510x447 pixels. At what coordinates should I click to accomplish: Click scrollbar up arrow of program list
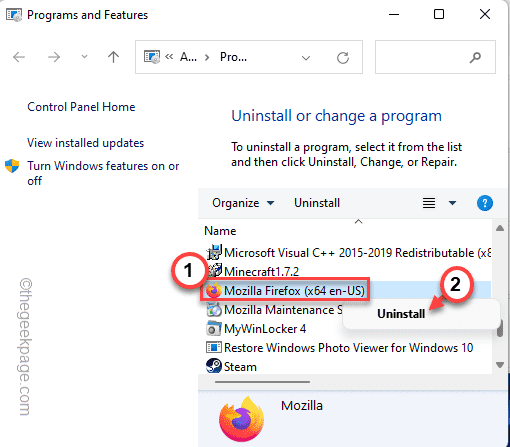tap(500, 228)
